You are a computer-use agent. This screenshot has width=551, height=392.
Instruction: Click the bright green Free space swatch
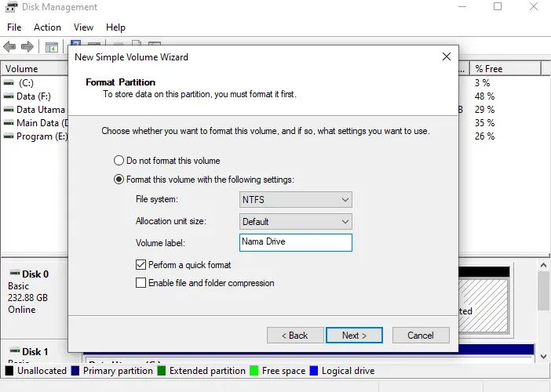click(254, 371)
